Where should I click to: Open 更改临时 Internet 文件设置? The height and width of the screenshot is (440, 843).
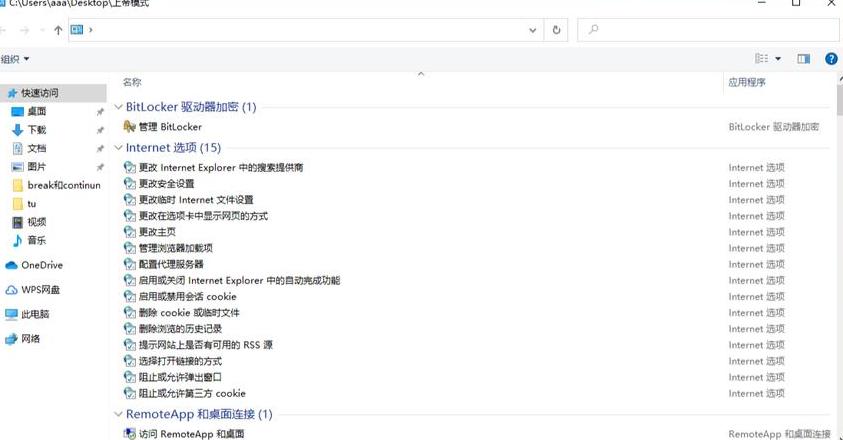point(196,200)
